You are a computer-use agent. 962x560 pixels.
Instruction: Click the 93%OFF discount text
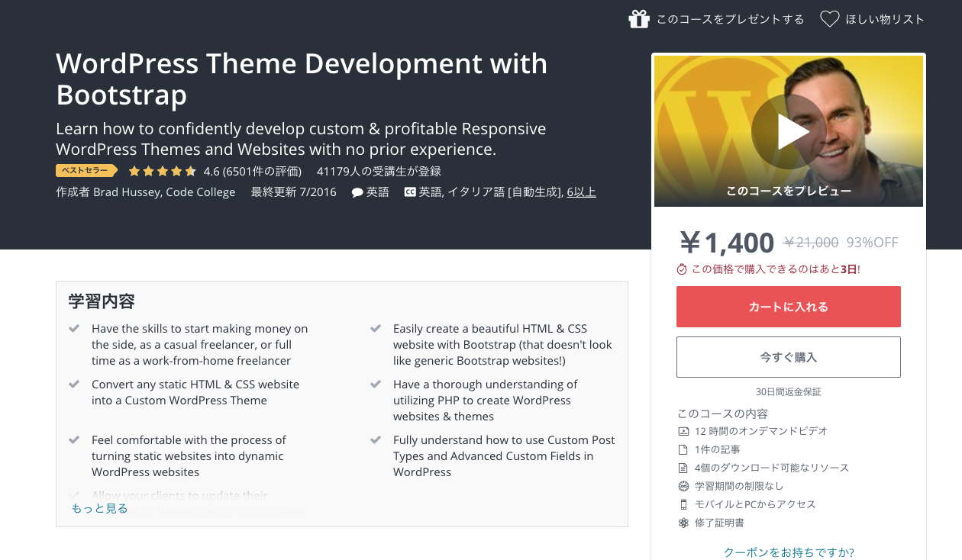pyautogui.click(x=872, y=243)
